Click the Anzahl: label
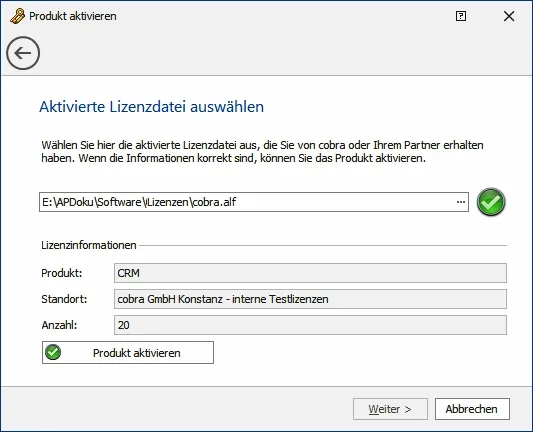This screenshot has height=432, width=533. [x=59, y=325]
